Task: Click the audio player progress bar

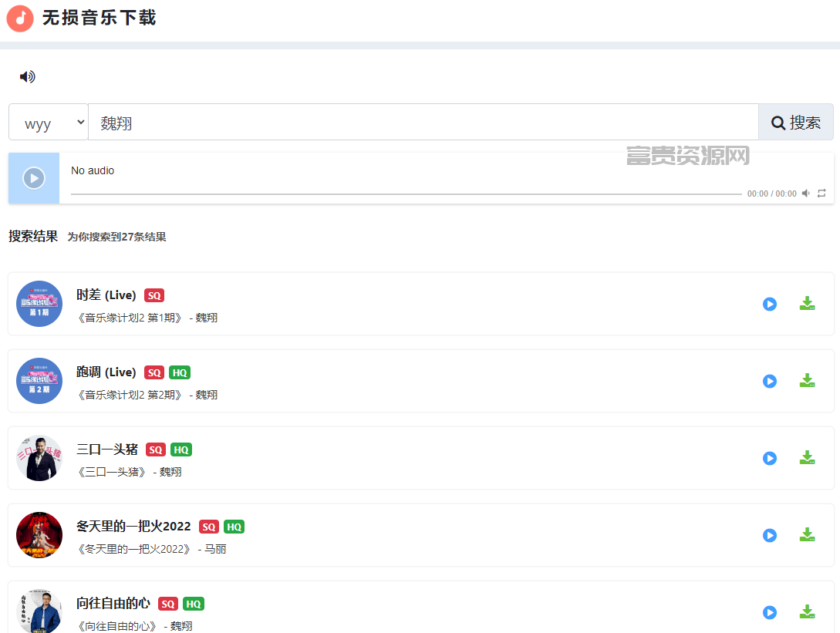Action: [406, 194]
